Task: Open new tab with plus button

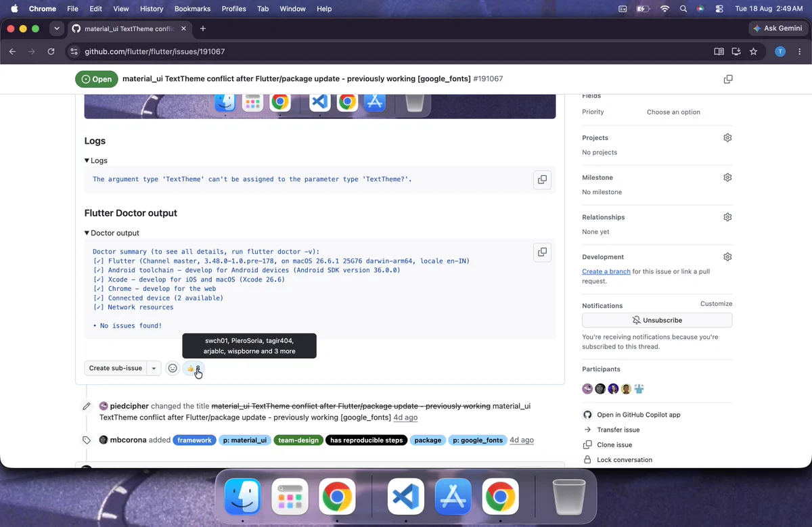Action: coord(202,28)
